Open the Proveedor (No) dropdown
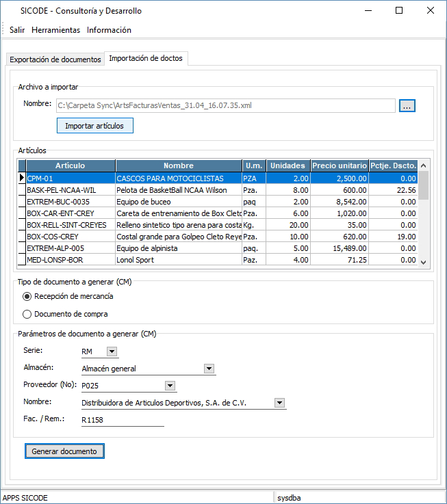The image size is (447, 504). [x=170, y=386]
